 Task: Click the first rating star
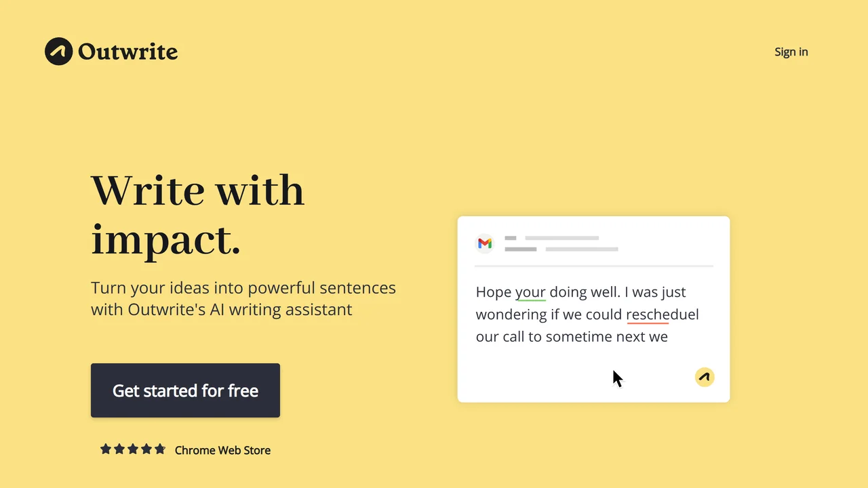click(106, 449)
